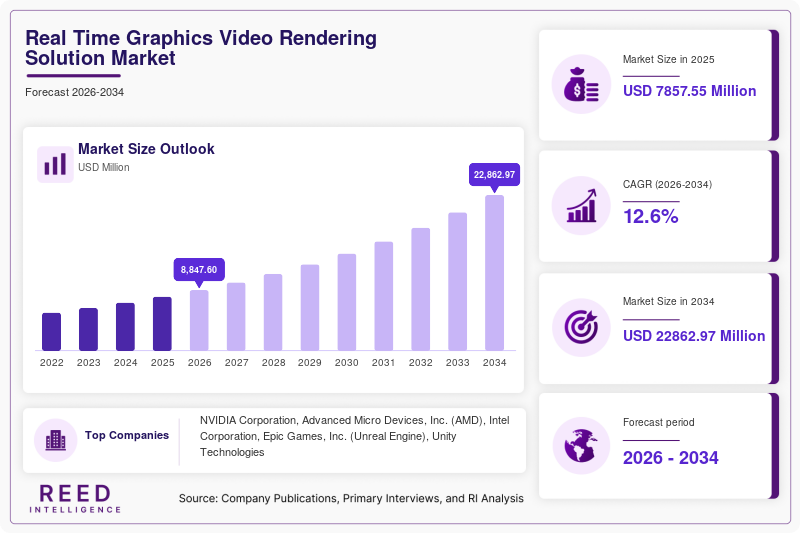Click the 'USD Million' unit label

(x=104, y=167)
